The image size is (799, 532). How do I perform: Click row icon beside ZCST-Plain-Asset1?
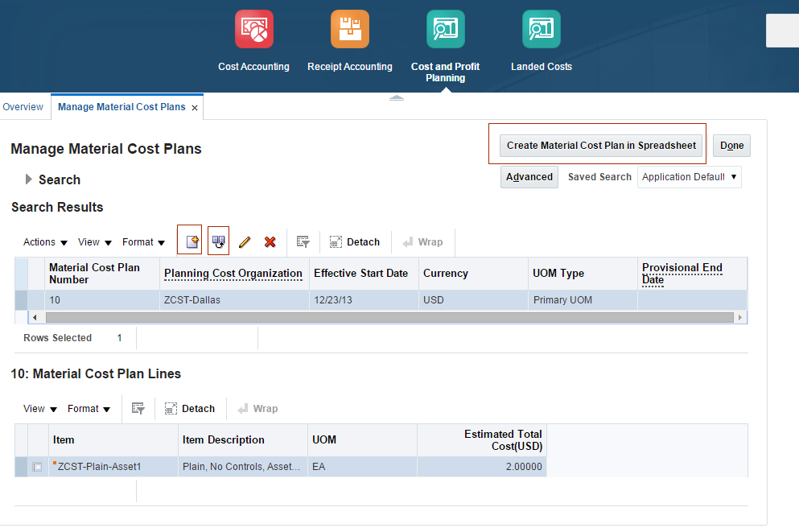click(x=37, y=467)
